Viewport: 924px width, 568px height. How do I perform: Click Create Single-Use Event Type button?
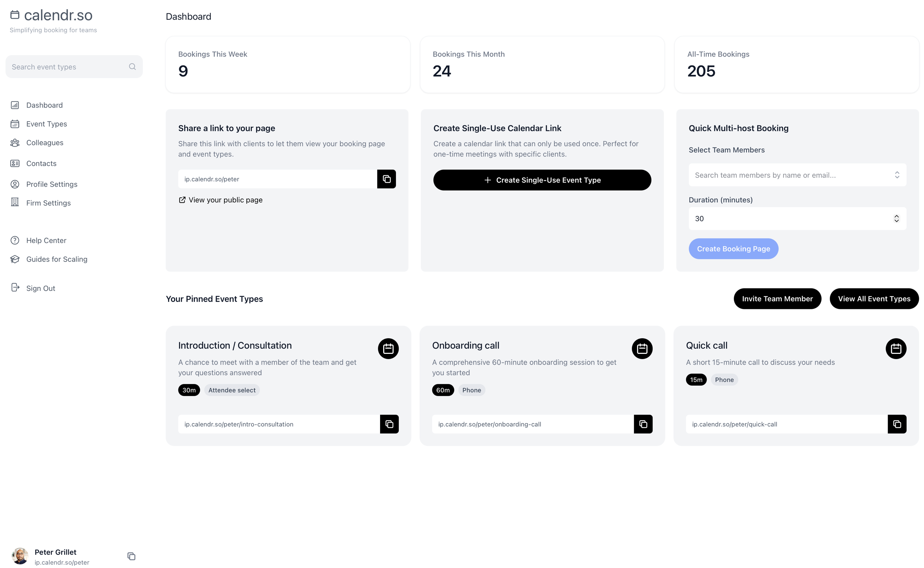tap(542, 180)
